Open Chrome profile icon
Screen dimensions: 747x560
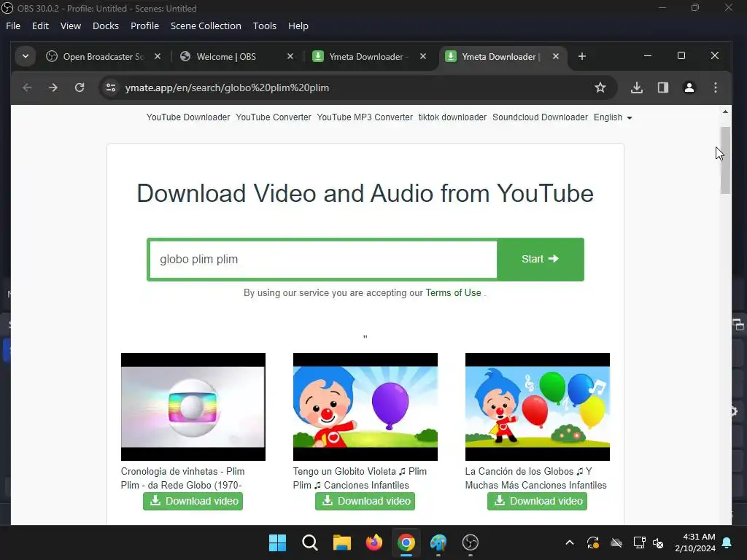click(x=689, y=87)
